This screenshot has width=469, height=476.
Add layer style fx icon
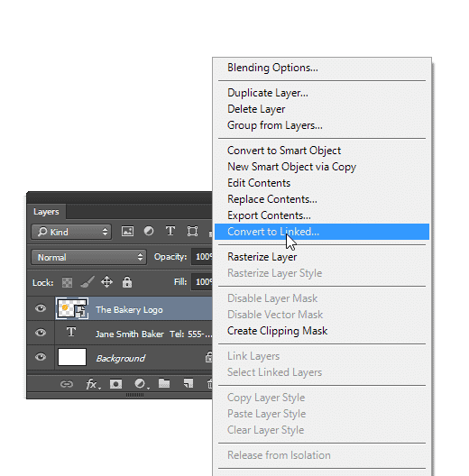92,384
